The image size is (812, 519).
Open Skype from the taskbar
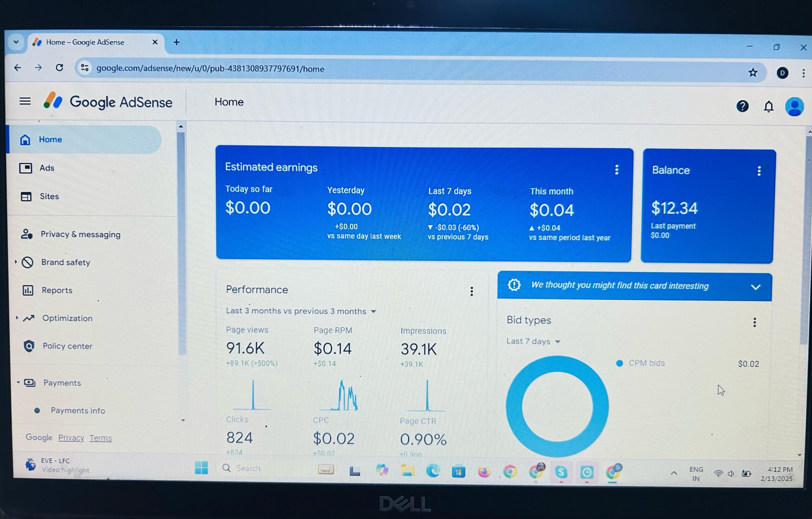pyautogui.click(x=561, y=472)
